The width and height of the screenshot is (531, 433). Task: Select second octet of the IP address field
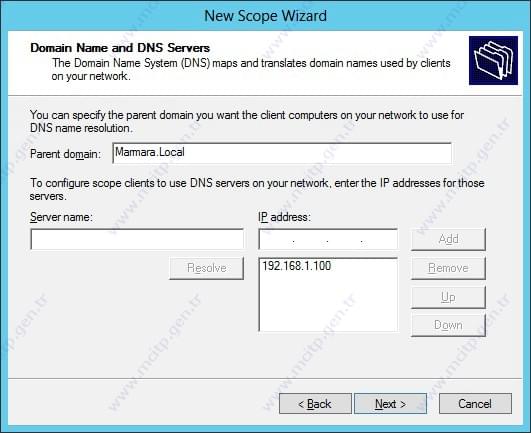[310, 239]
